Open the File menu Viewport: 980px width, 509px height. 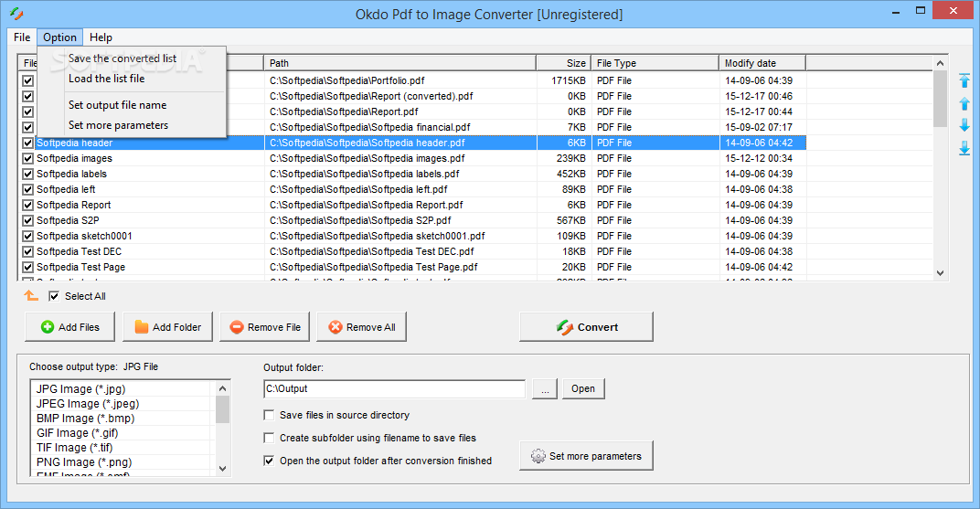(22, 37)
